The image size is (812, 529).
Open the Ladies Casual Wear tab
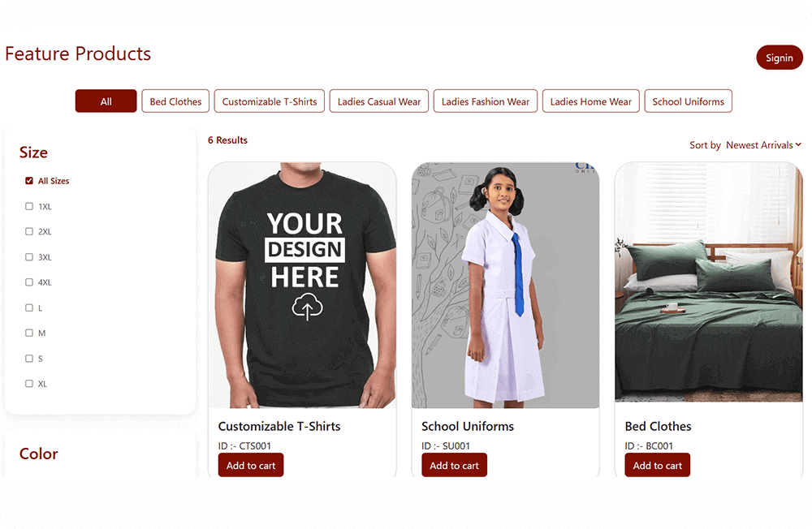379,101
